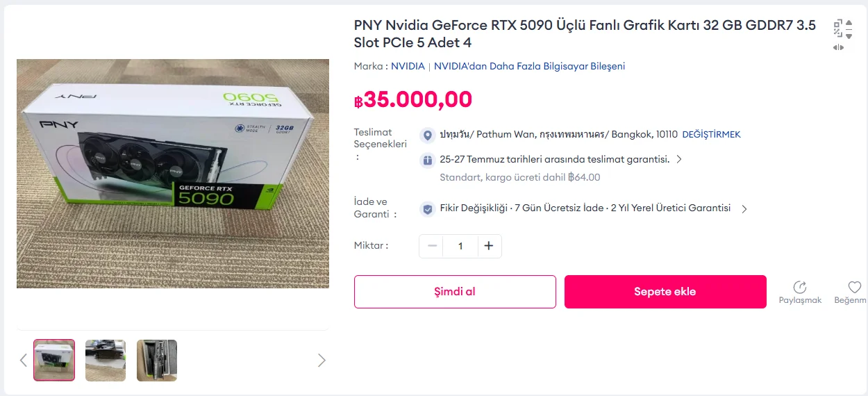Show previous product thumbnails arrow

(x=24, y=360)
